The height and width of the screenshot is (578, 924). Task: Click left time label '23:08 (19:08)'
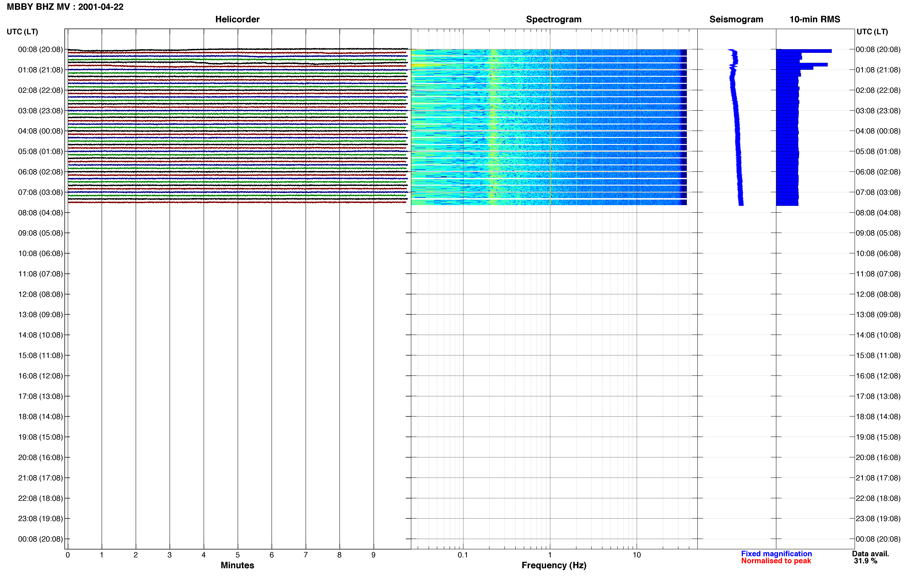[40, 519]
